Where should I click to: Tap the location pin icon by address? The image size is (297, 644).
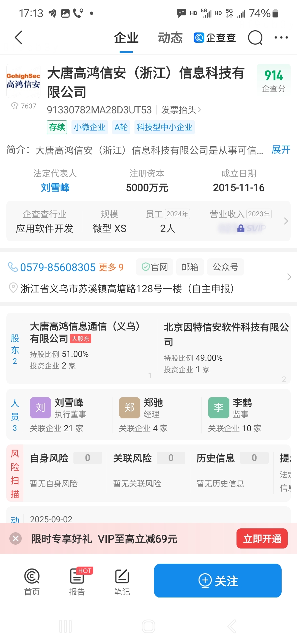(13, 288)
